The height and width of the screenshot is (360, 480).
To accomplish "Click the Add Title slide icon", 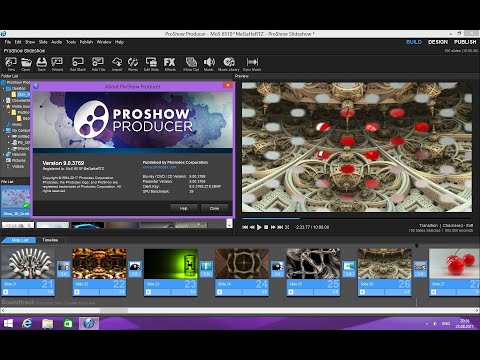I will point(98,63).
